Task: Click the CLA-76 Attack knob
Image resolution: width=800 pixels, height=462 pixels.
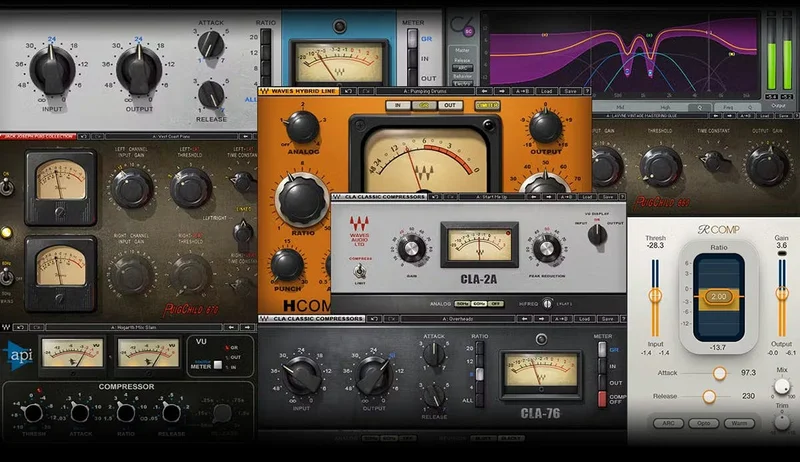Action: coord(434,354)
